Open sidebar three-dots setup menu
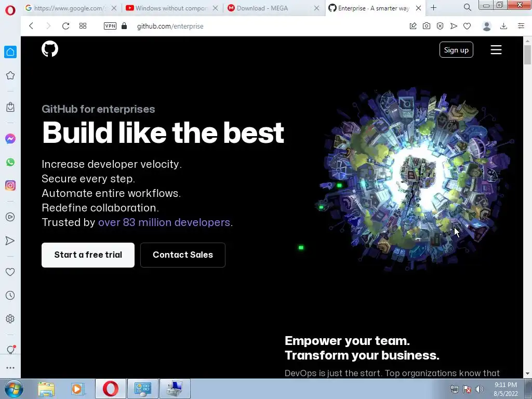Viewport: 532px width, 399px height. click(x=10, y=367)
